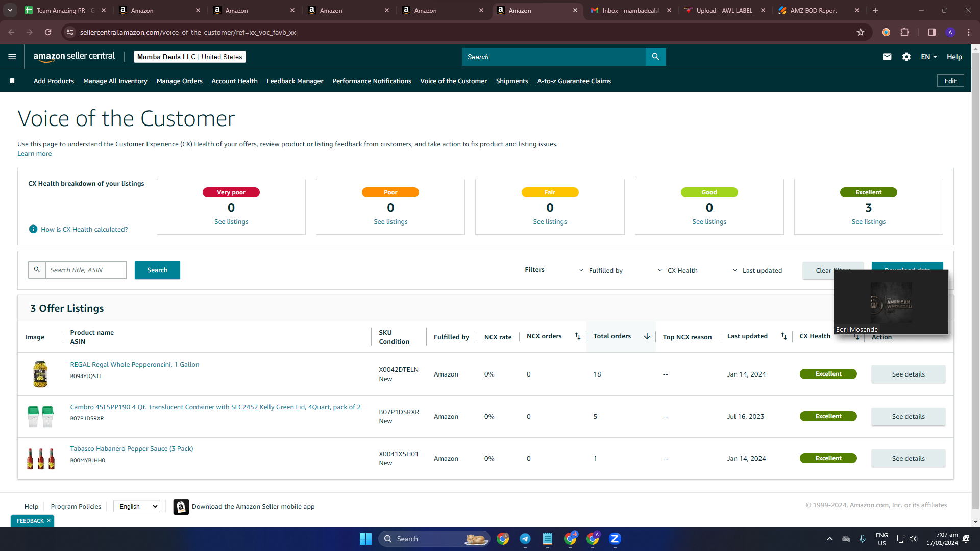
Task: Open Zoom from the taskbar
Action: pyautogui.click(x=615, y=539)
